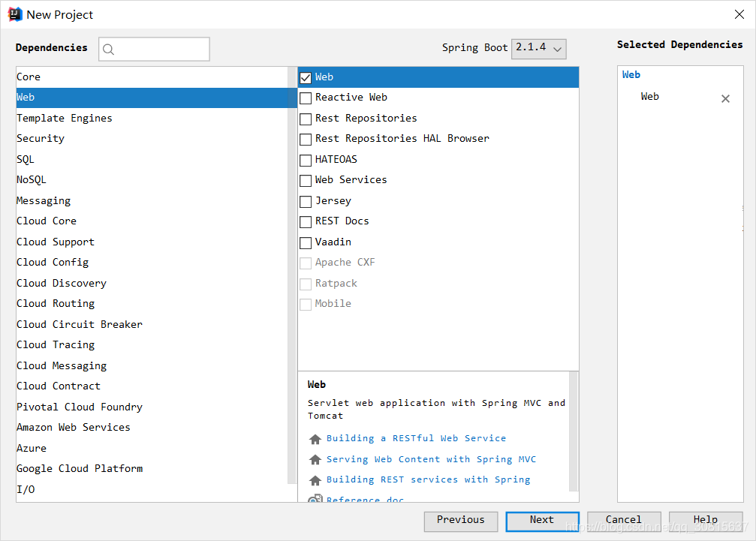Select Google Cloud Platform category

click(x=152, y=469)
